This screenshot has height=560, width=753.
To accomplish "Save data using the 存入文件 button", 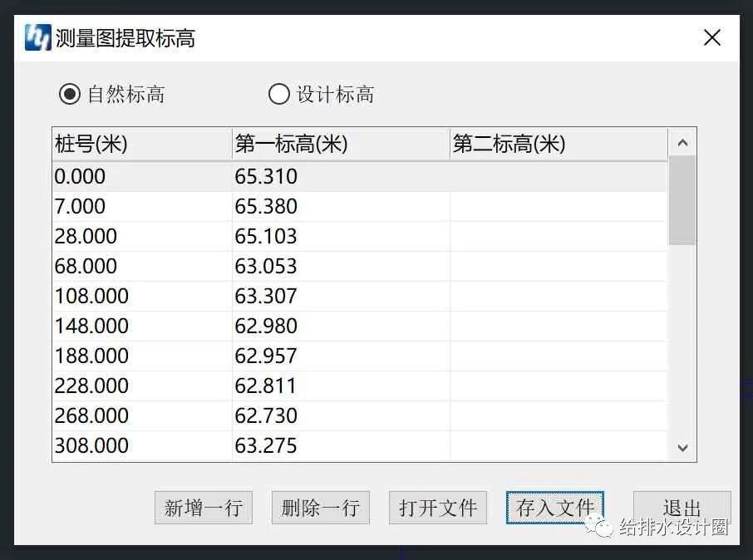I will [x=554, y=508].
